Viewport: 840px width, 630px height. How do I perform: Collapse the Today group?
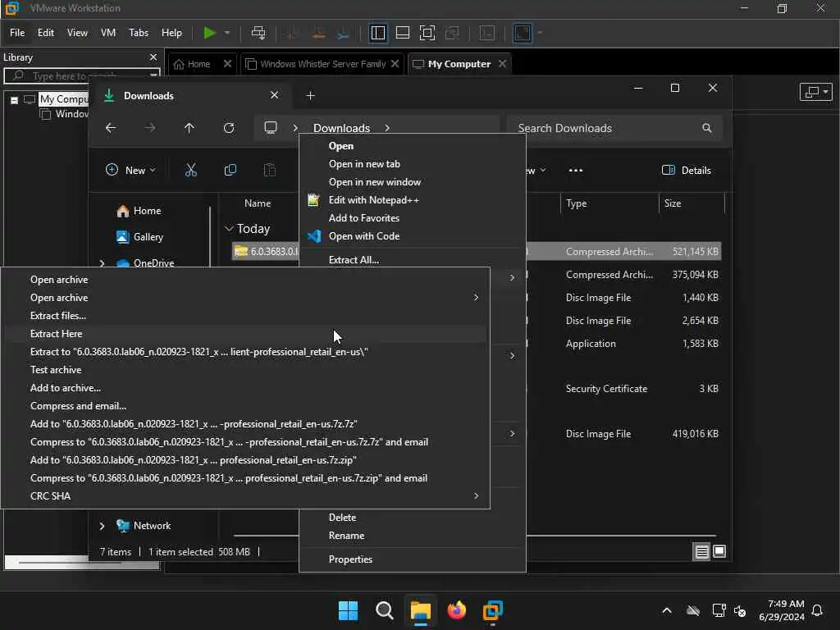(229, 229)
